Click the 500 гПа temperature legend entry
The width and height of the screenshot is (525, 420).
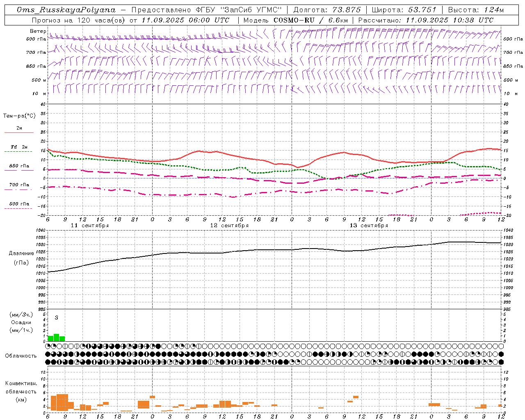coord(19,204)
